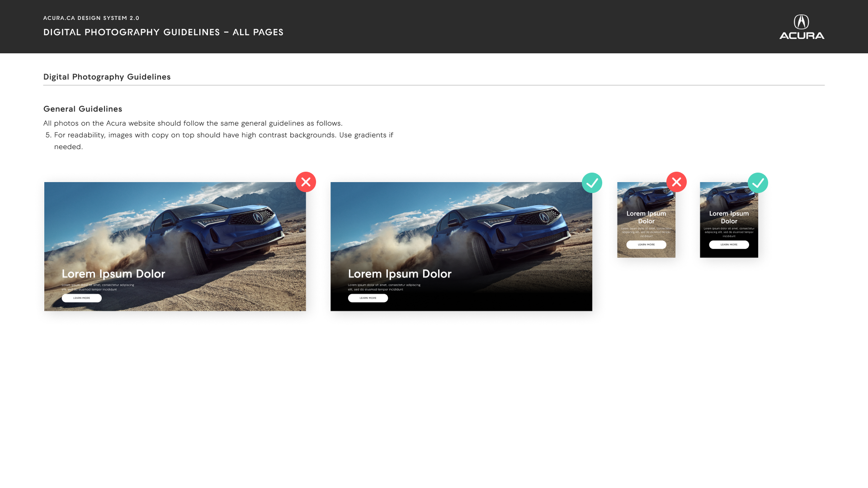This screenshot has width=868, height=488.
Task: Click guideline 5 text starting "For readability"
Action: 224,141
